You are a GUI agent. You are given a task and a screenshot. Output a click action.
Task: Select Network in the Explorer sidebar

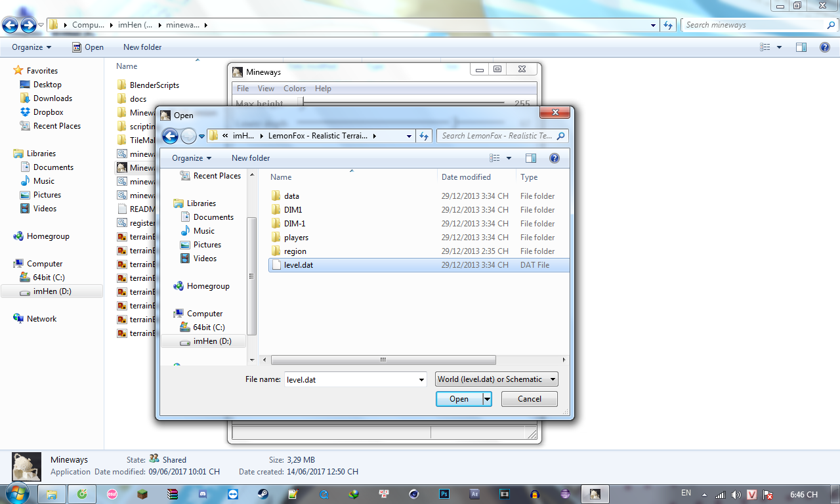(41, 319)
